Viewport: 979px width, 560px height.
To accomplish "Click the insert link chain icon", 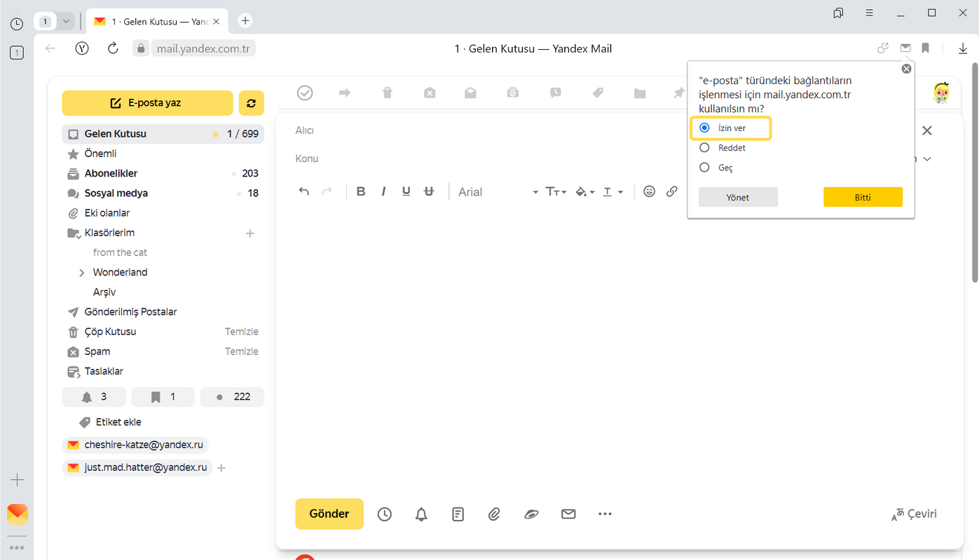I will 672,191.
